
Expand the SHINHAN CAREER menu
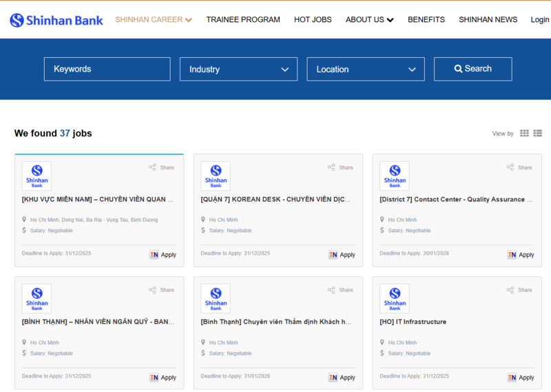153,20
